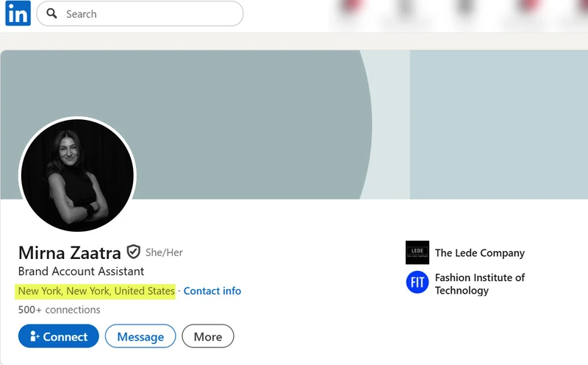Click The Lede Company text link
The height and width of the screenshot is (365, 588).
point(480,253)
